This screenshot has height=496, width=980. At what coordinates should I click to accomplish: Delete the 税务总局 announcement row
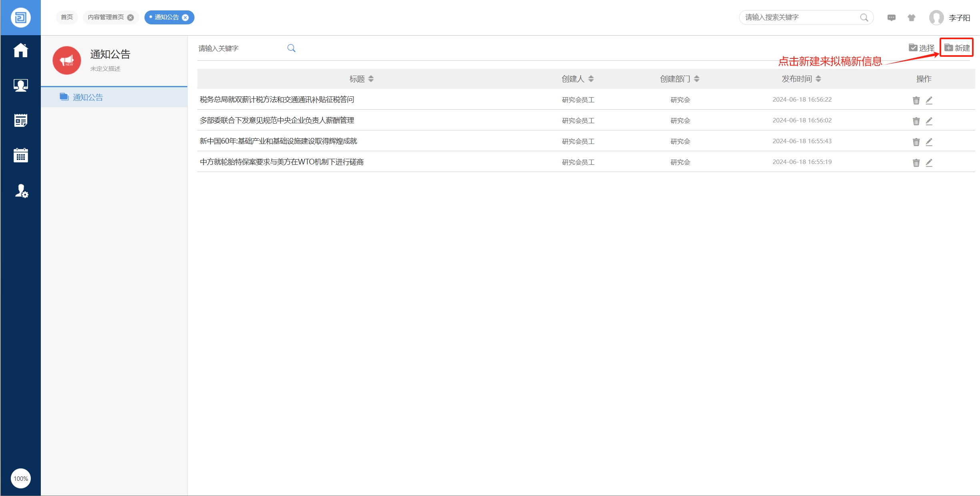[916, 100]
